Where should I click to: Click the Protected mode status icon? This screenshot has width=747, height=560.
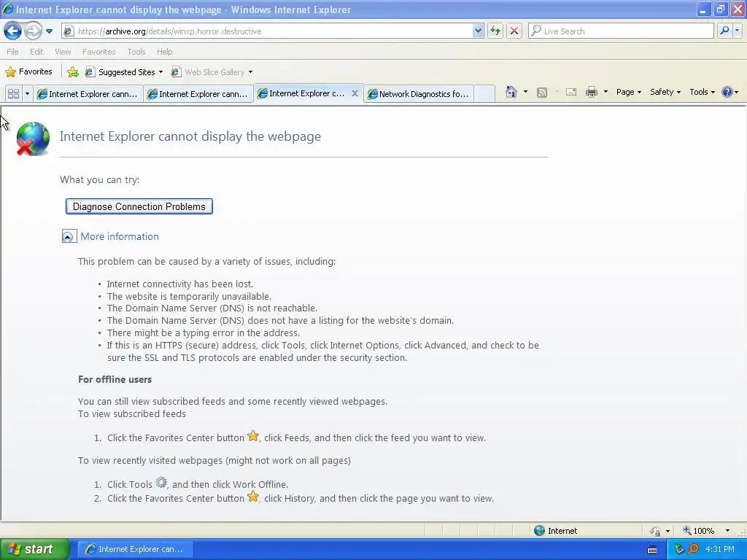coord(656,531)
